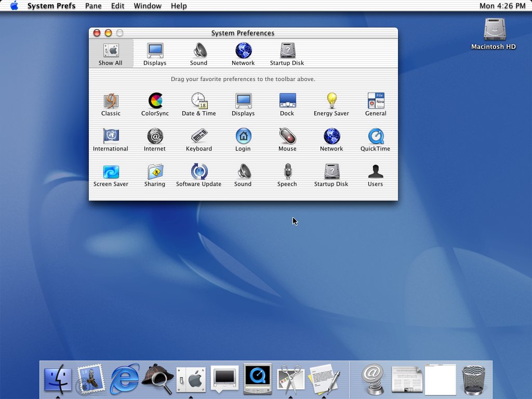Viewport: 532px width, 399px height.
Task: Launch Sherlock from the Dock
Action: pyautogui.click(x=157, y=379)
